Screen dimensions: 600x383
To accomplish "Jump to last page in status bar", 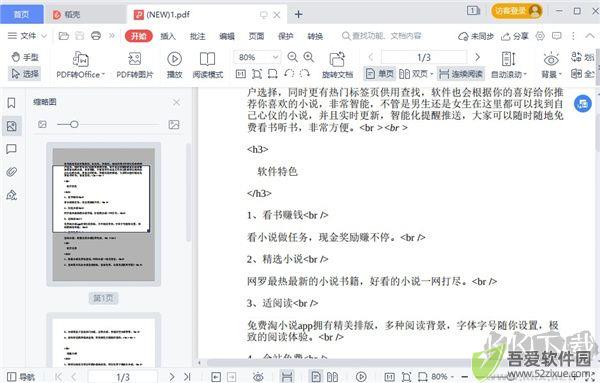I will tap(188, 377).
